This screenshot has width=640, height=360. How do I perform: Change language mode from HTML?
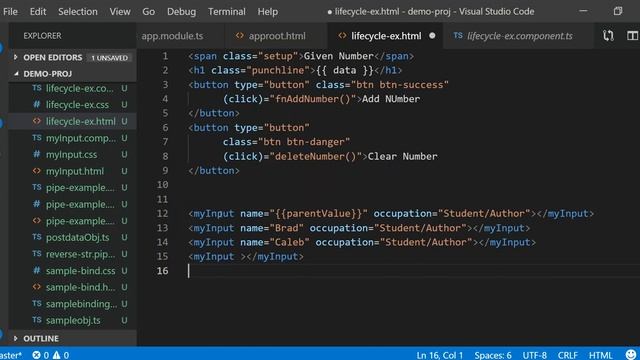tap(600, 355)
